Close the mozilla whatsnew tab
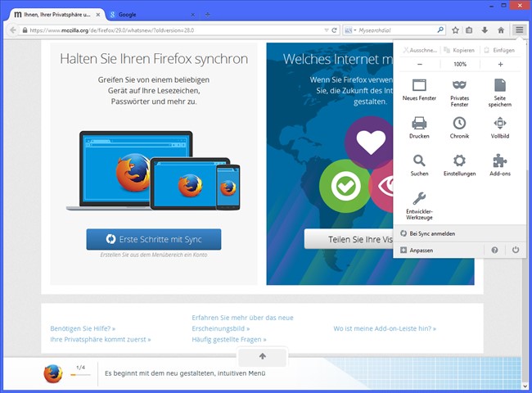Image resolution: width=532 pixels, height=393 pixels. coord(98,15)
